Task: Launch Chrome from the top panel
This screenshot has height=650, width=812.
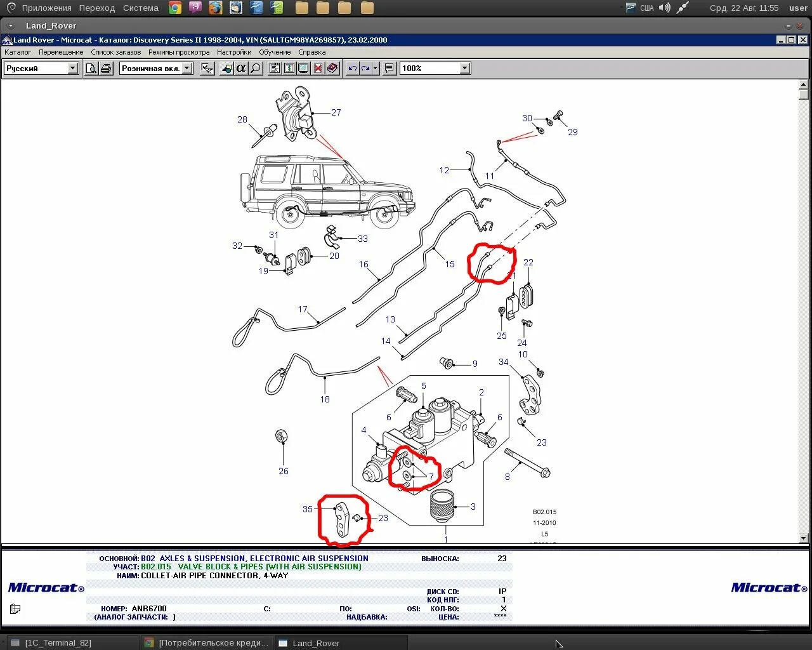Action: [x=175, y=8]
